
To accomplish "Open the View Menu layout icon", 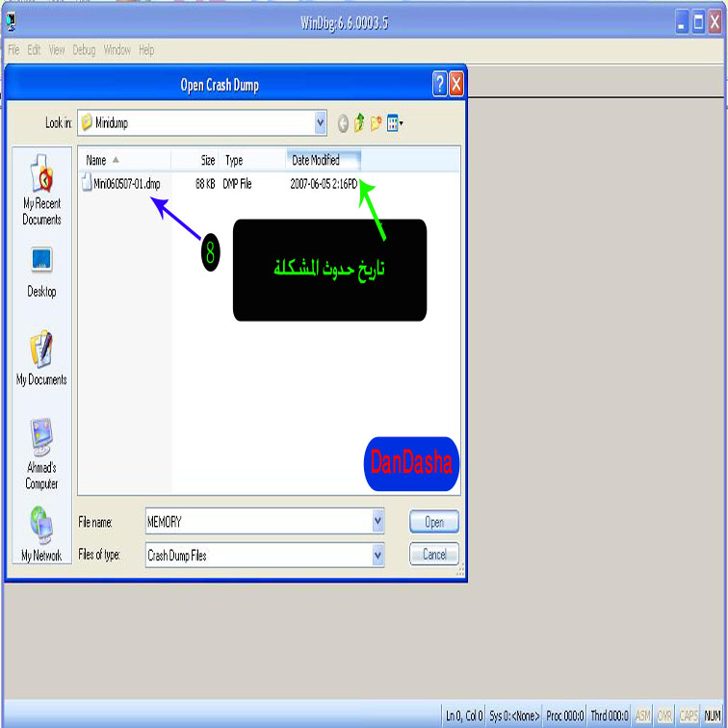I will pyautogui.click(x=394, y=123).
